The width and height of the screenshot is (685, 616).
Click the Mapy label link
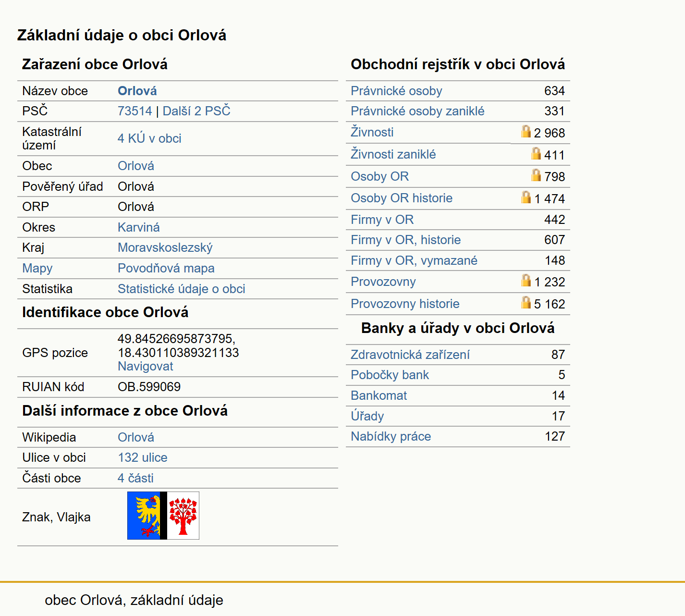click(37, 268)
